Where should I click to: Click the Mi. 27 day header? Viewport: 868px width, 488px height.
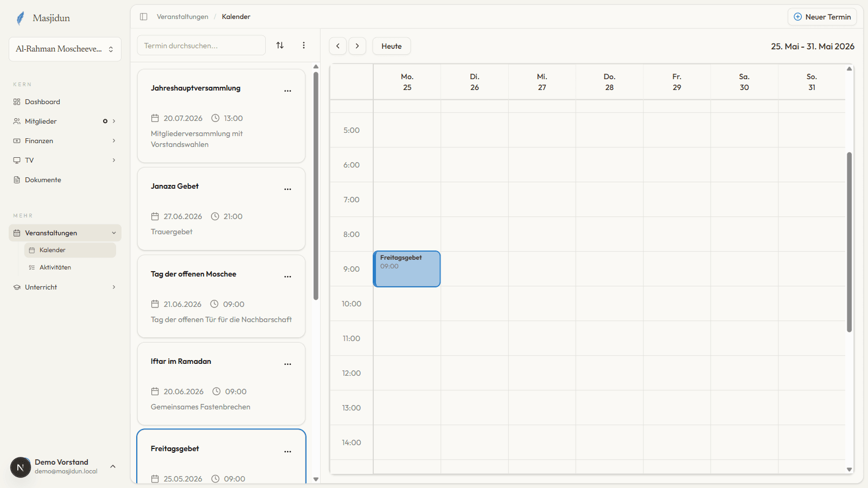542,82
